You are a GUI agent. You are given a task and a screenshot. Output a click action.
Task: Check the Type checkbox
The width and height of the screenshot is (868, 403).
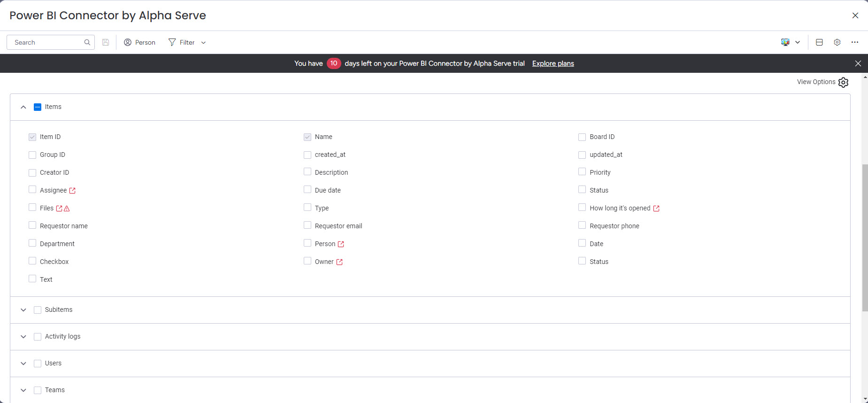307,208
